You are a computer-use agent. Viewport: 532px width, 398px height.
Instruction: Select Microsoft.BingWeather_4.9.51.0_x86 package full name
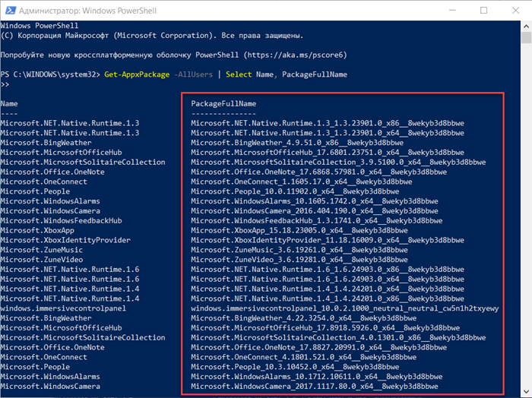pos(297,143)
